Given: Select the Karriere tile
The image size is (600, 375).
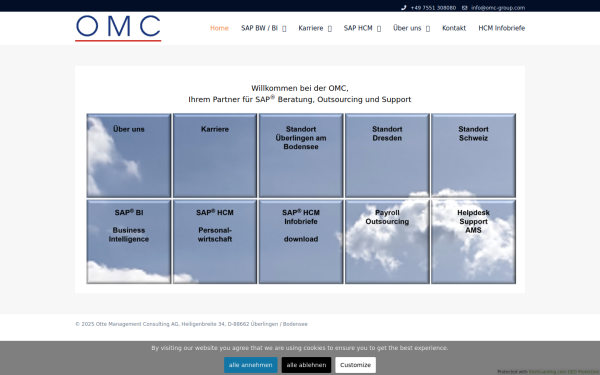Looking at the screenshot, I should click(215, 156).
